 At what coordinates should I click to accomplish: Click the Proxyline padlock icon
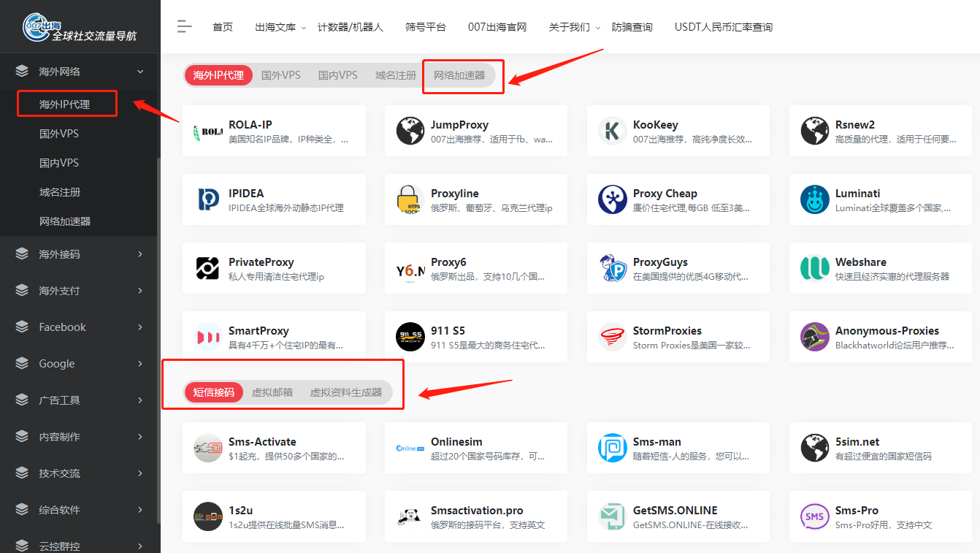click(410, 200)
